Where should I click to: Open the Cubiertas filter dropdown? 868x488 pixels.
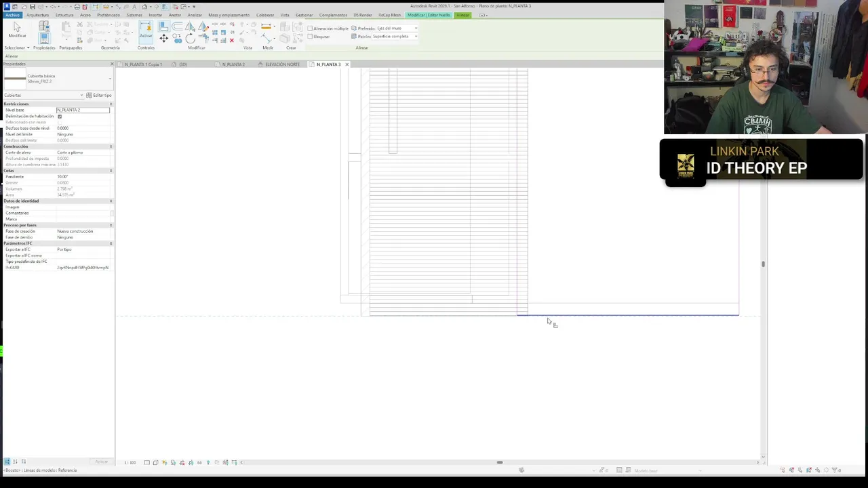(x=43, y=96)
